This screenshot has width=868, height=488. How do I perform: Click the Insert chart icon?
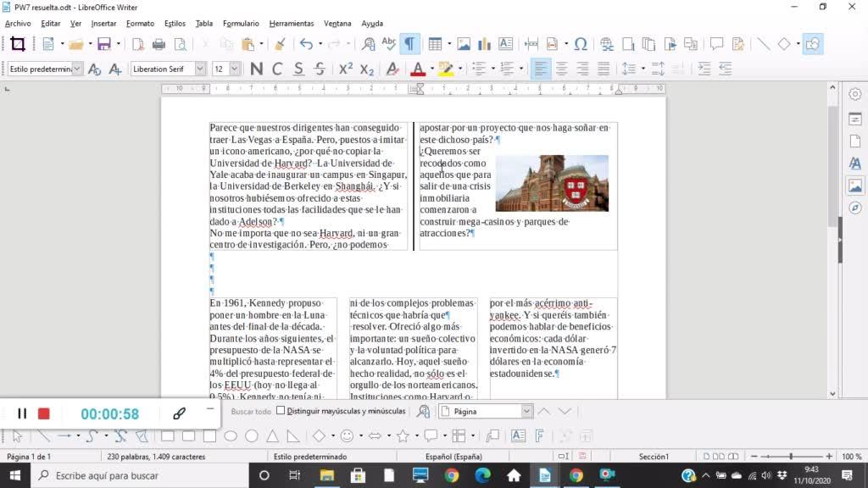485,44
